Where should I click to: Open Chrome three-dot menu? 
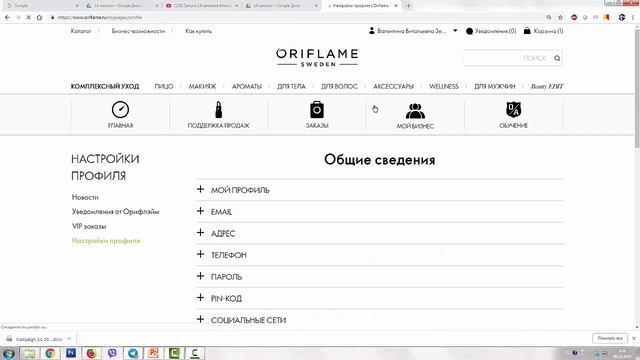(633, 18)
